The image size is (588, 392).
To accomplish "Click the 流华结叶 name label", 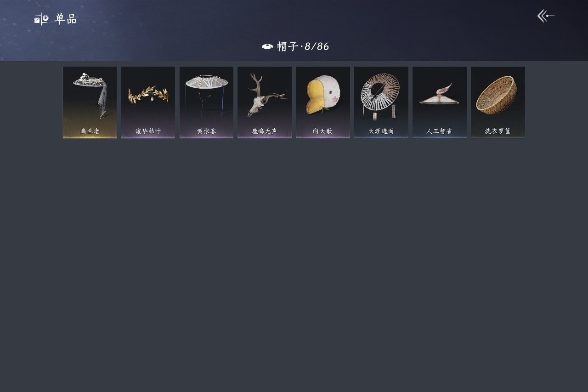I will coord(148,131).
